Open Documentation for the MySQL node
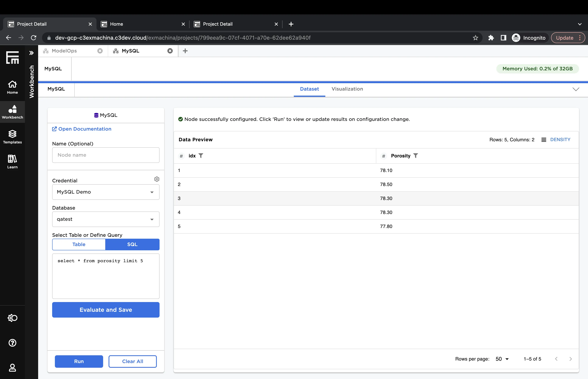The width and height of the screenshot is (588, 379). pos(82,129)
